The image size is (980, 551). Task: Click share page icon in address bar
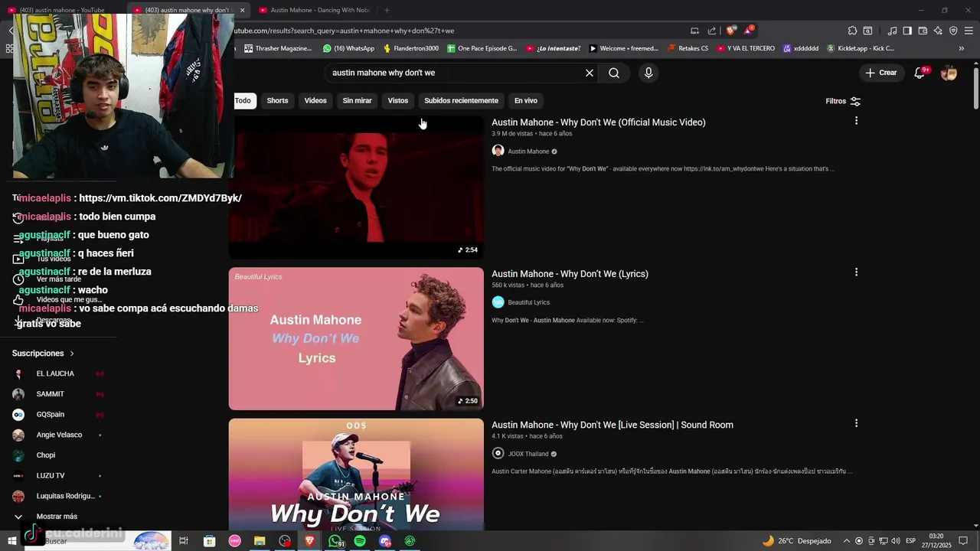[712, 31]
